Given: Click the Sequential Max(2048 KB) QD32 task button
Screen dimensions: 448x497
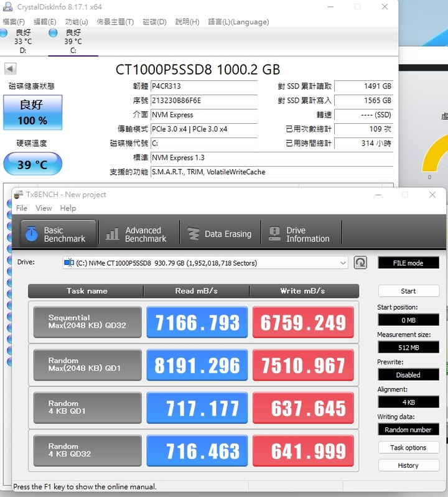Looking at the screenshot, I should pos(87,322).
